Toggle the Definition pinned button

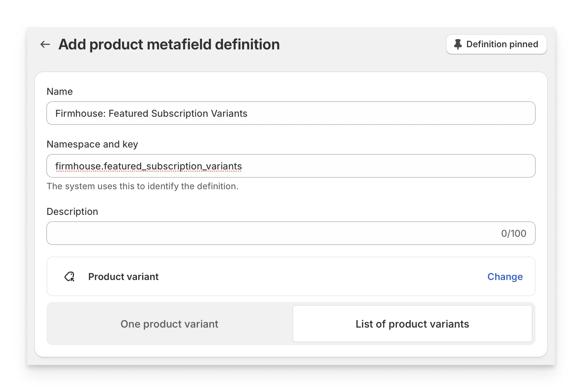496,44
